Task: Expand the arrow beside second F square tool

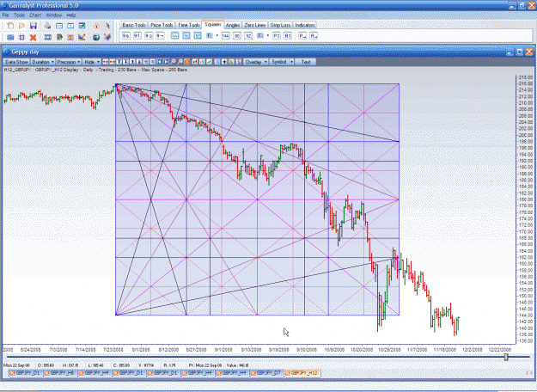Action: tap(267, 35)
